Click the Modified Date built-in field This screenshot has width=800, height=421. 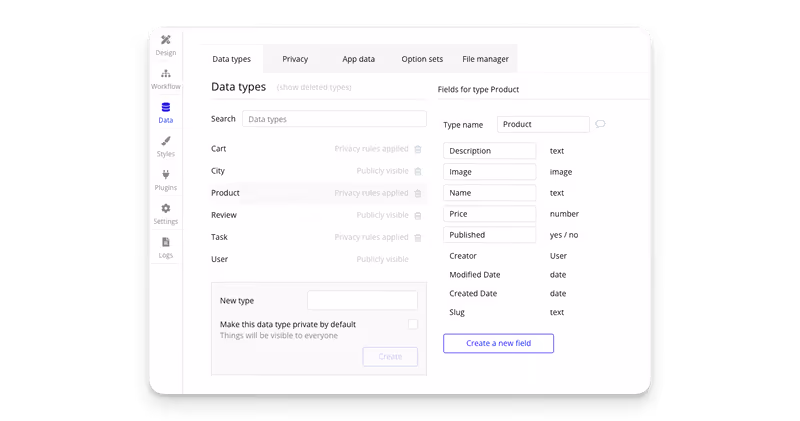pyautogui.click(x=474, y=275)
